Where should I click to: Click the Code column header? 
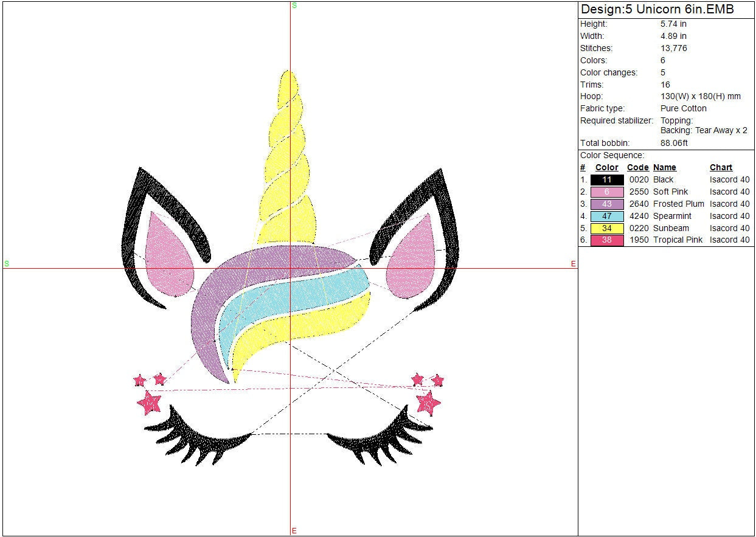tap(637, 167)
